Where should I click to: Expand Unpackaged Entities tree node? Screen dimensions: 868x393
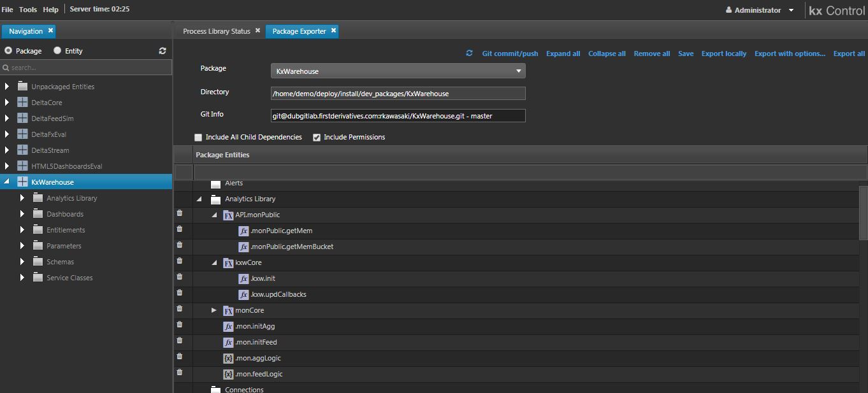click(7, 86)
